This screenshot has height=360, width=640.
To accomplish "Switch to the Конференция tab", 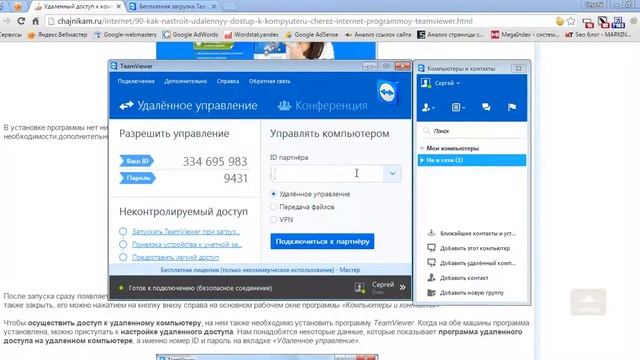I will pos(322,106).
